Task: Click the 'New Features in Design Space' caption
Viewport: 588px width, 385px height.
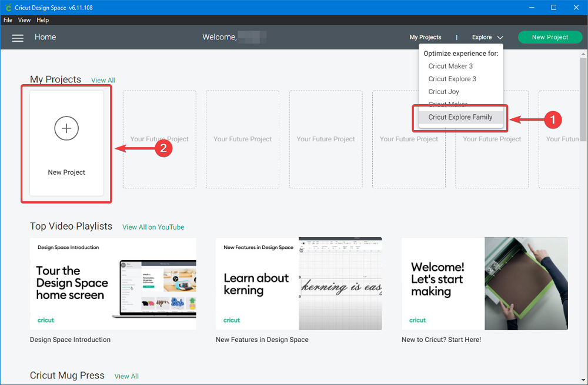Action: click(262, 340)
